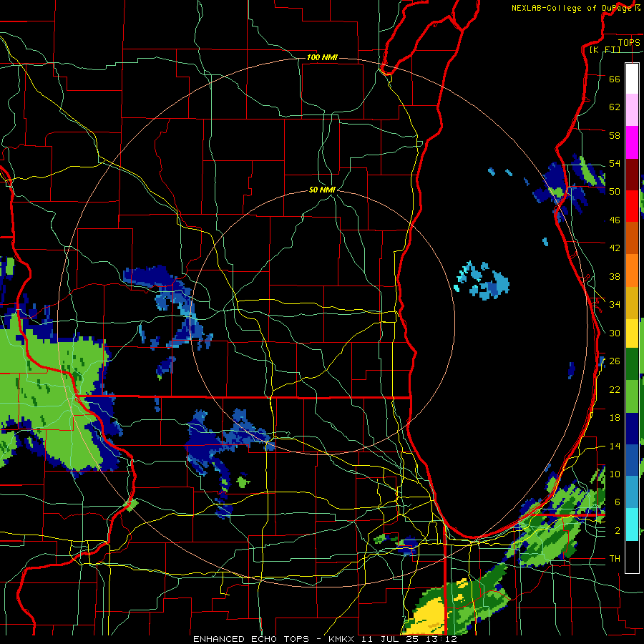Click the 34 value on the legend
Image resolution: width=644 pixels, height=644 pixels.
click(615, 305)
